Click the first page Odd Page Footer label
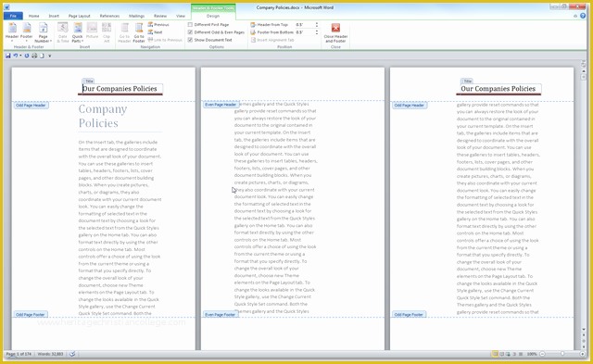The image size is (593, 364). (x=31, y=315)
